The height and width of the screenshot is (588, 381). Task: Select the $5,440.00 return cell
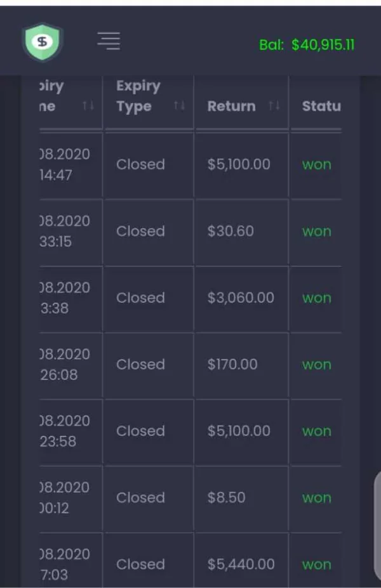241,565
